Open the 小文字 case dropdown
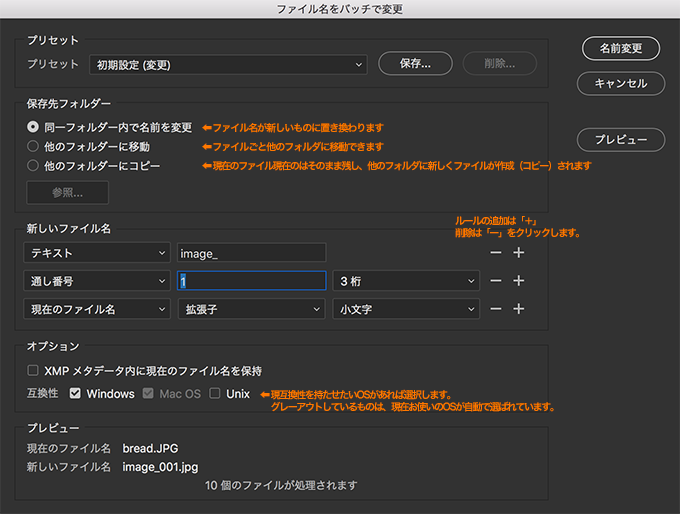The height and width of the screenshot is (514, 680). 406,309
